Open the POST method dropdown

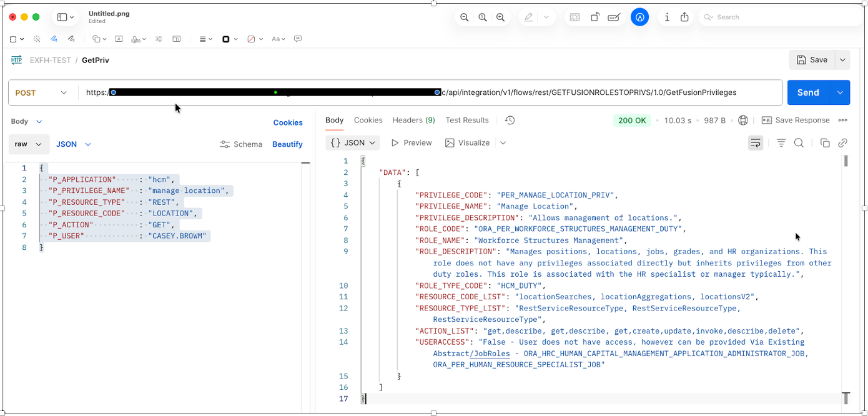[x=41, y=92]
